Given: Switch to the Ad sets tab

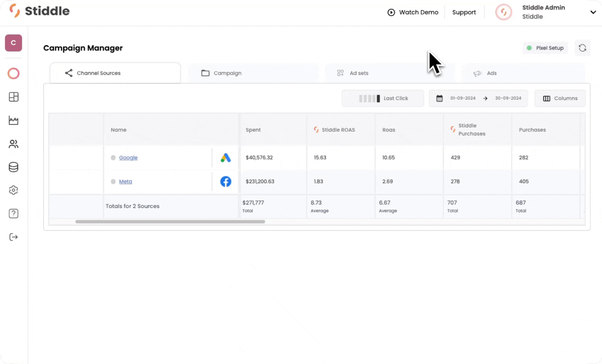Looking at the screenshot, I should [390, 73].
